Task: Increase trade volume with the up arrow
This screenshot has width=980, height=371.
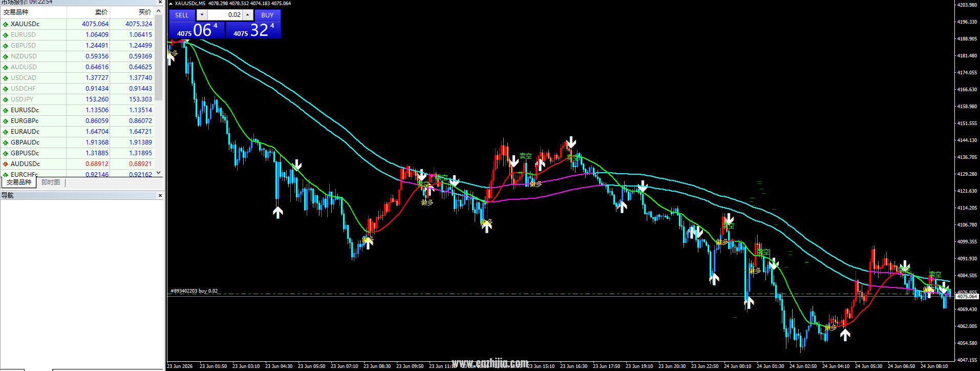Action: tap(248, 15)
